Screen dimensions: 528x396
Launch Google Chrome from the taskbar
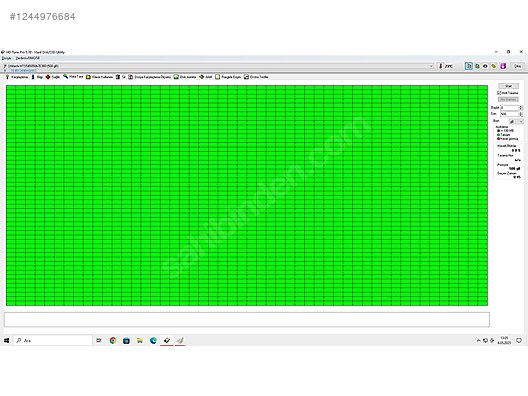coord(113,340)
